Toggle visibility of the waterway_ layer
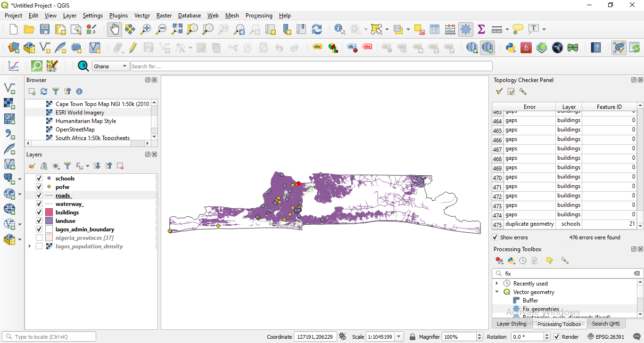 [x=39, y=204]
